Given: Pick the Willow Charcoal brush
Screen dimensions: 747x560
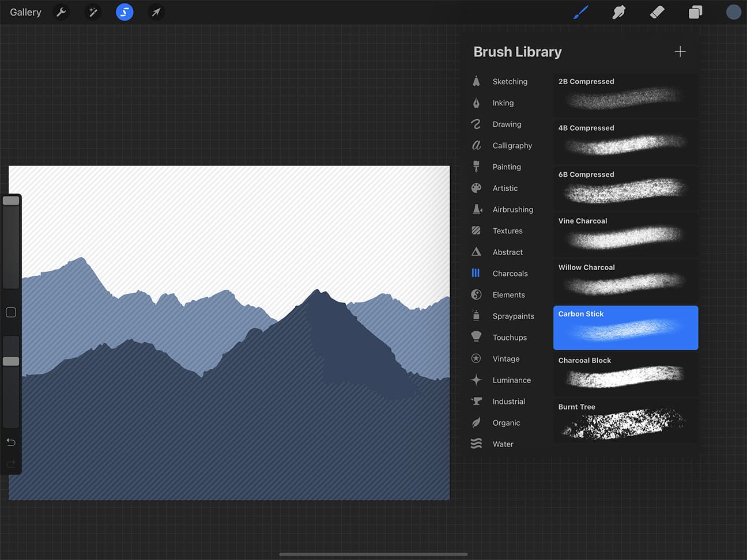Looking at the screenshot, I should pos(625,281).
